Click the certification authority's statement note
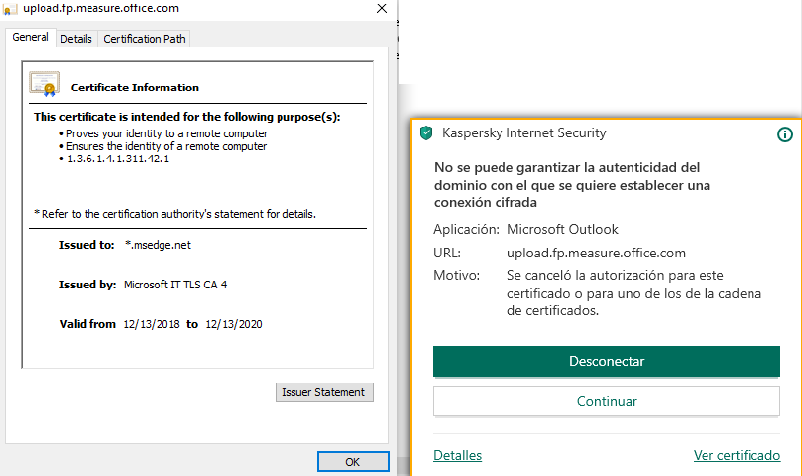Viewport: 802px width, 476px height. point(175,214)
